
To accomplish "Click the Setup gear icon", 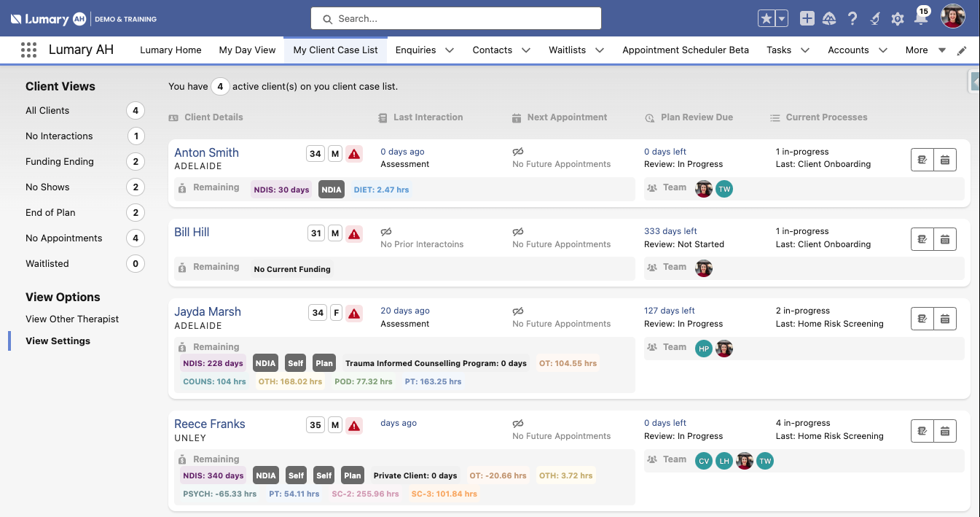I will click(x=897, y=18).
